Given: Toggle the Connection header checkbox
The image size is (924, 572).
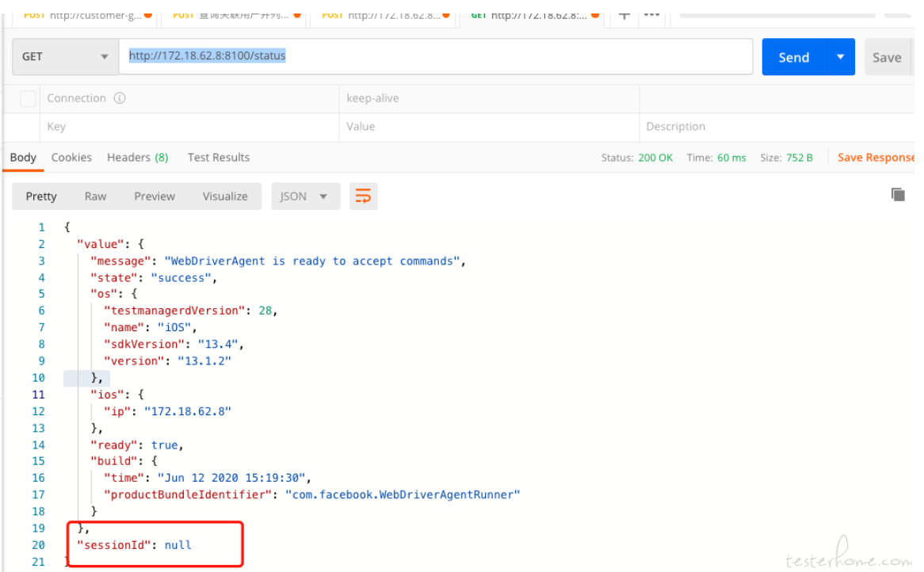Looking at the screenshot, I should click(x=28, y=98).
